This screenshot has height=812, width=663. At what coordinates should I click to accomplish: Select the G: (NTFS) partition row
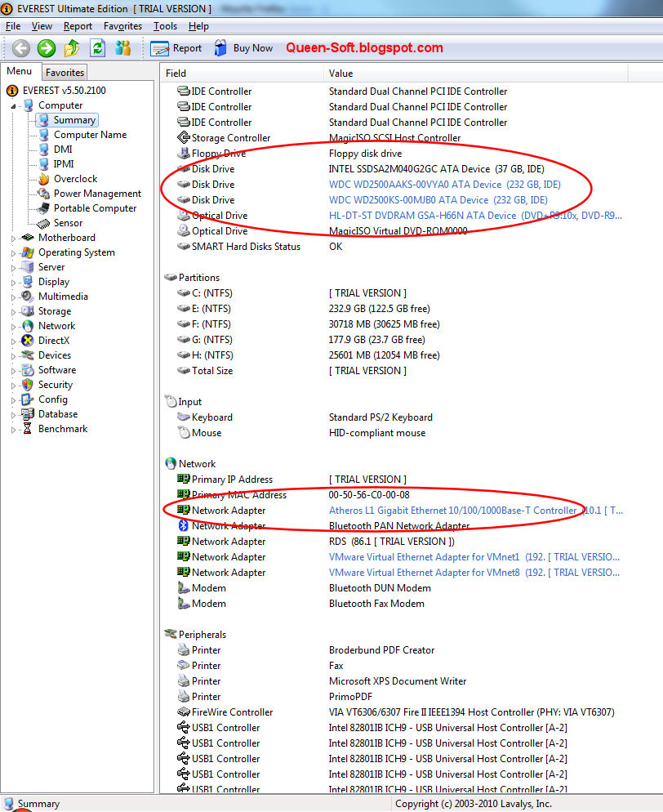coord(394,340)
